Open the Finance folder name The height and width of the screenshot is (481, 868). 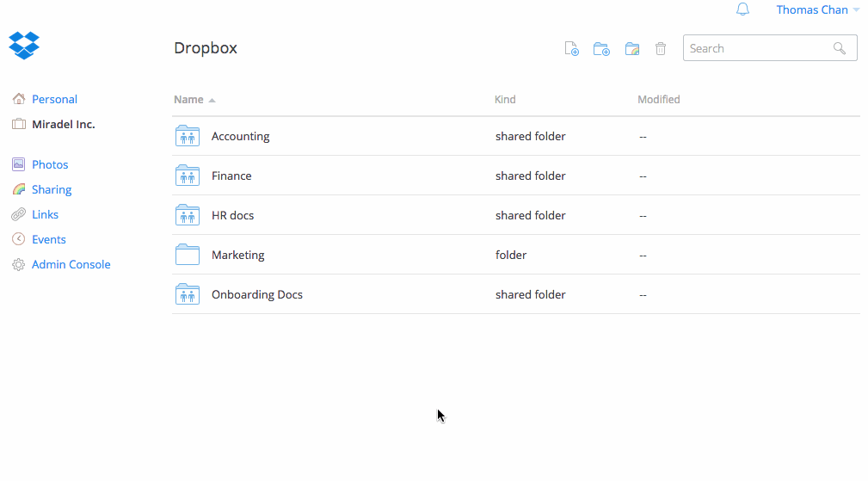coord(231,176)
